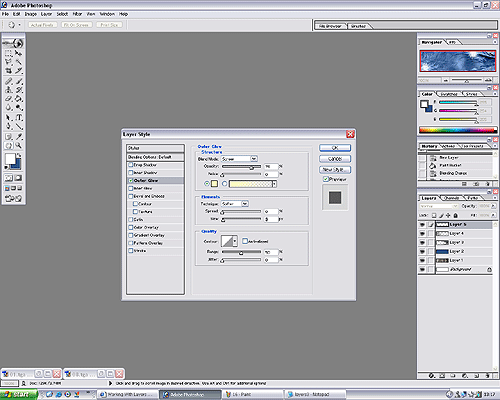
Task: Select the Eraser tool
Action: pyautogui.click(x=9, y=99)
